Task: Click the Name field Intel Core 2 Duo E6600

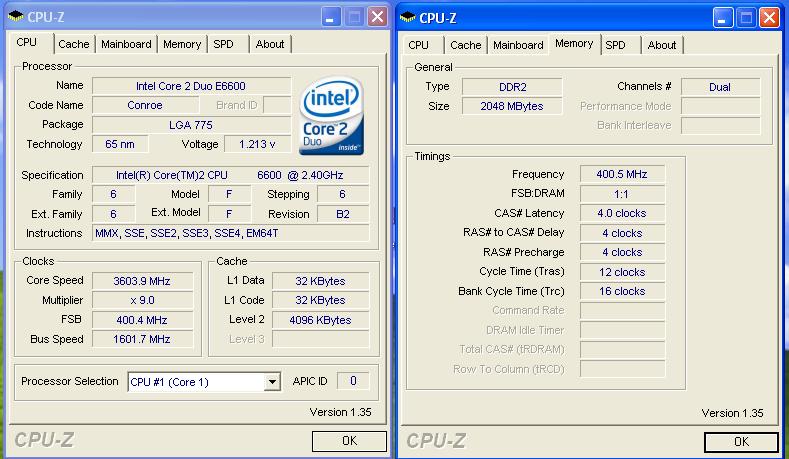Action: (x=191, y=86)
